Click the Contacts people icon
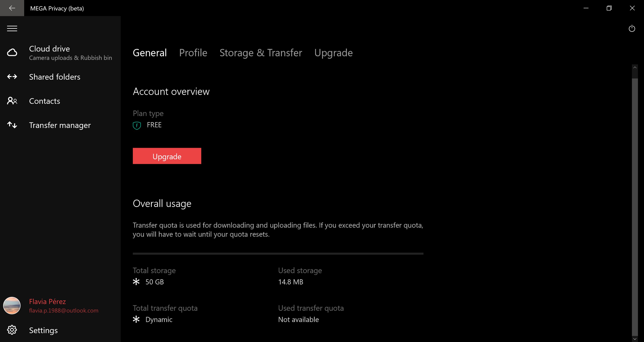Viewport: 644px width, 342px height. [12, 101]
